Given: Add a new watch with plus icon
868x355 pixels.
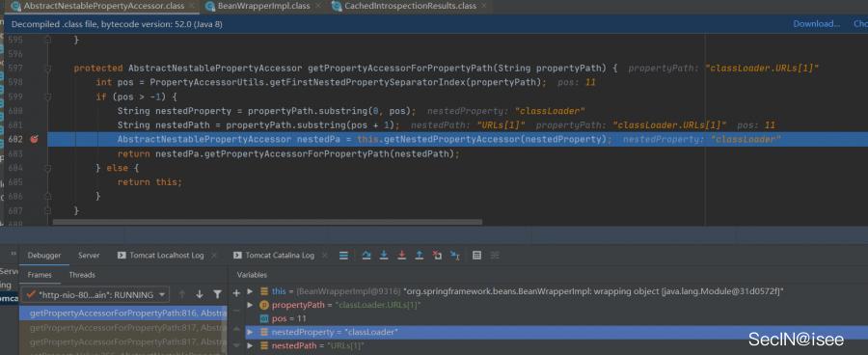Looking at the screenshot, I should 236,292.
